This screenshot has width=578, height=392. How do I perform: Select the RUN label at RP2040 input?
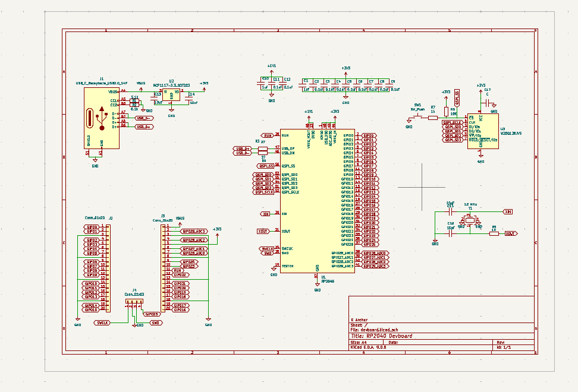268,135
